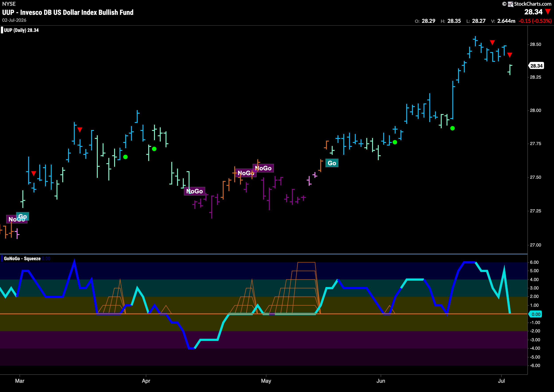Click the -6.00 oscillator axis label
This screenshot has width=554, height=392.
(535, 365)
